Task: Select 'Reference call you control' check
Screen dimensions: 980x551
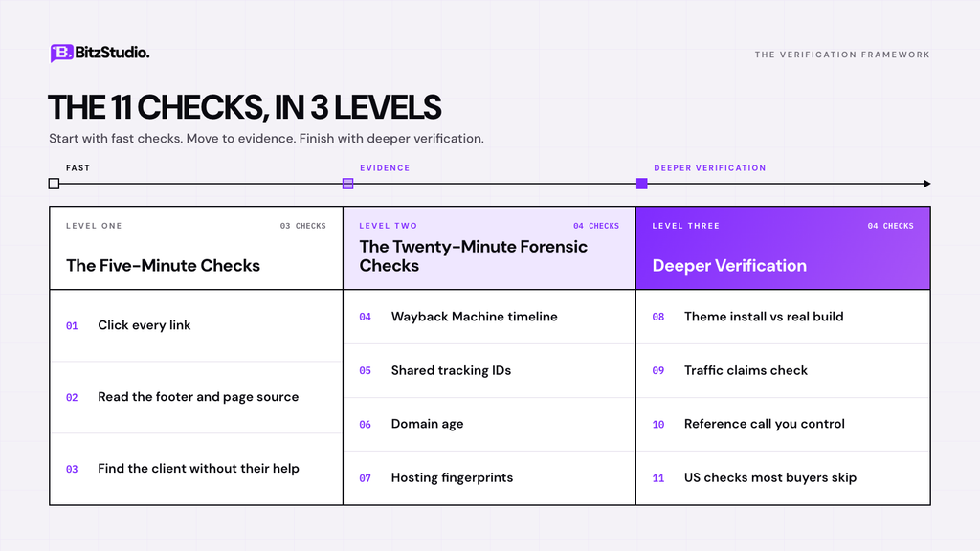Action: click(783, 424)
